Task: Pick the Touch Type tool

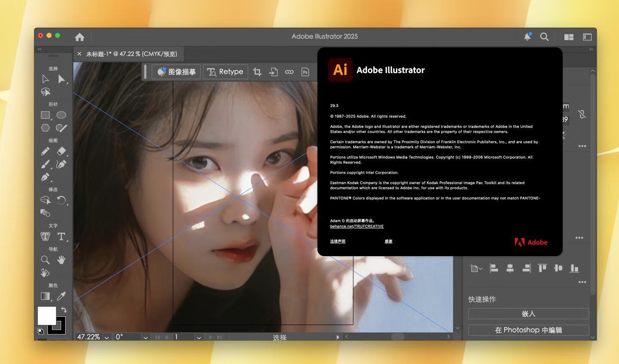Action: (45, 236)
